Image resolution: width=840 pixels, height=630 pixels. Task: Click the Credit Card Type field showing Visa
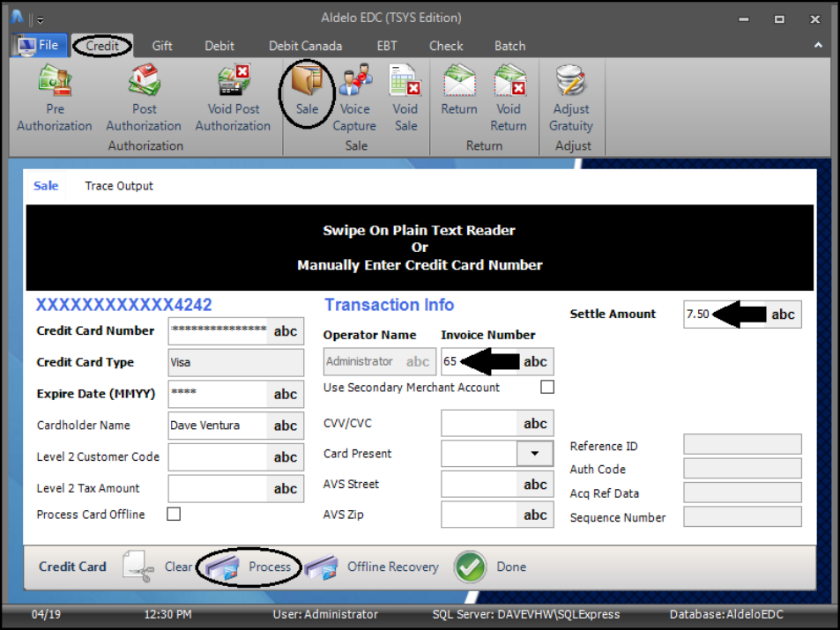pyautogui.click(x=235, y=362)
